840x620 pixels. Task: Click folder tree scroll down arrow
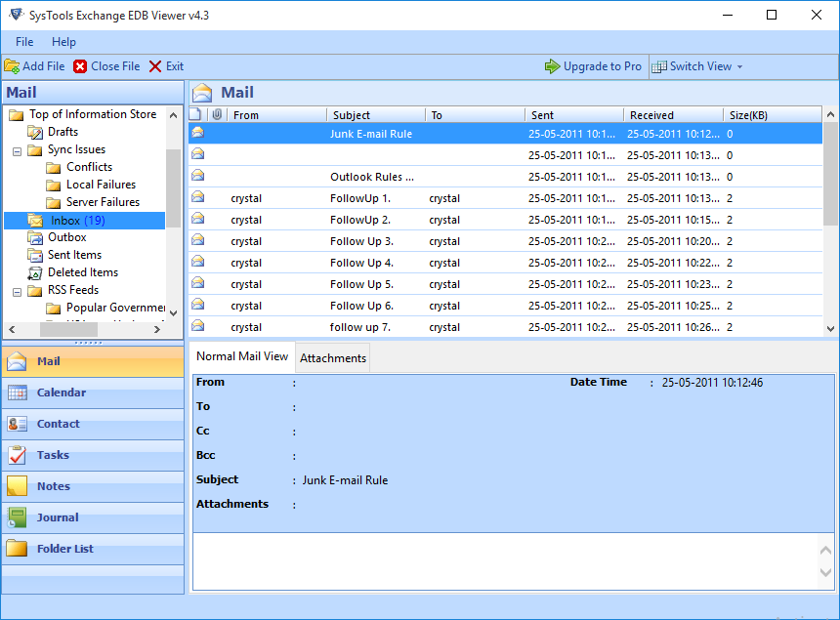(x=173, y=312)
